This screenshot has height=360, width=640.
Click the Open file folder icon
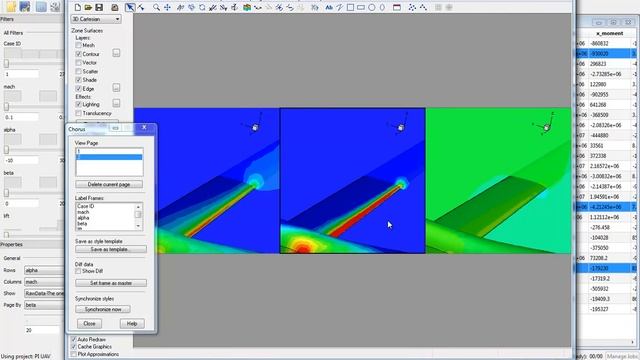click(x=88, y=7)
